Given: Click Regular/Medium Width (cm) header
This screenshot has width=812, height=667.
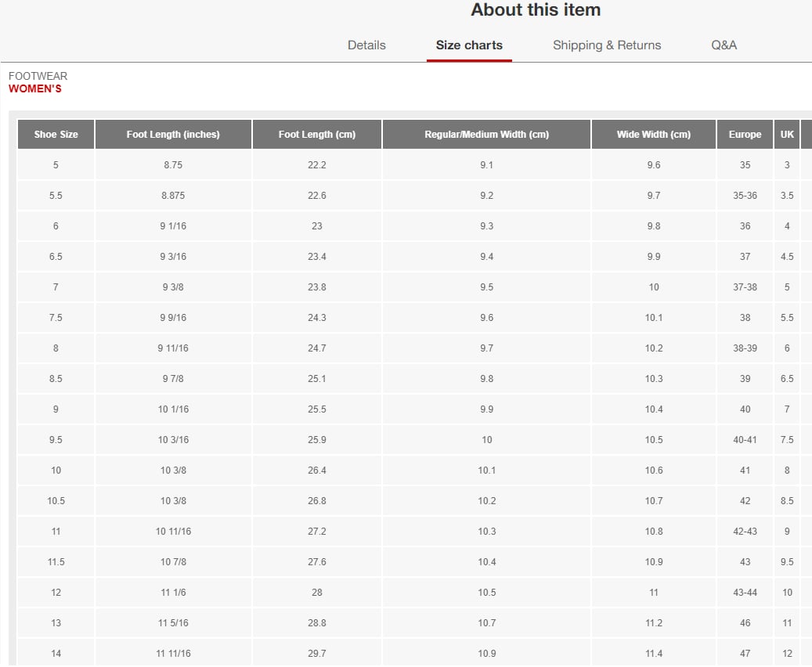Looking at the screenshot, I should [486, 134].
